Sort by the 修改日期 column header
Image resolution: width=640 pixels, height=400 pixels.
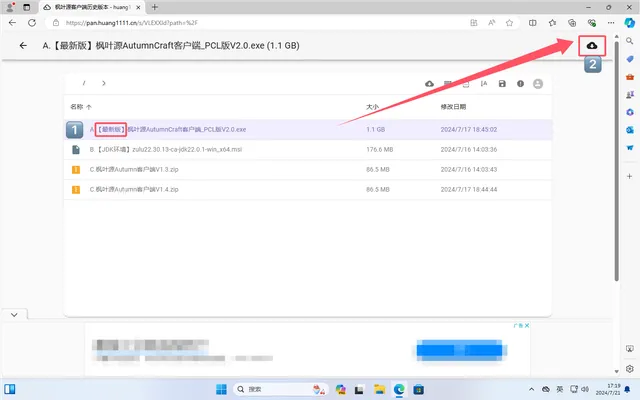click(453, 107)
